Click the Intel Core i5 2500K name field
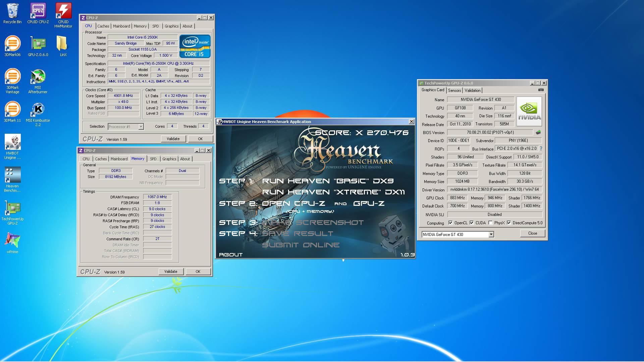 (142, 37)
